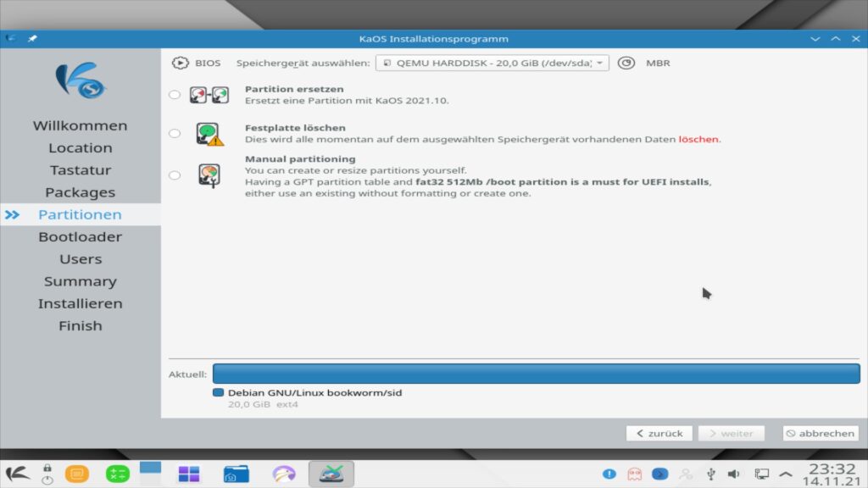Go to Users step in sidebar
868x488 pixels.
tap(81, 259)
